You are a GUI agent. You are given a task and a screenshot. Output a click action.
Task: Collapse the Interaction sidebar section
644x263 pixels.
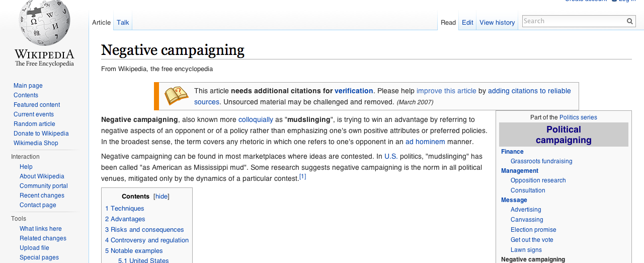pos(25,157)
